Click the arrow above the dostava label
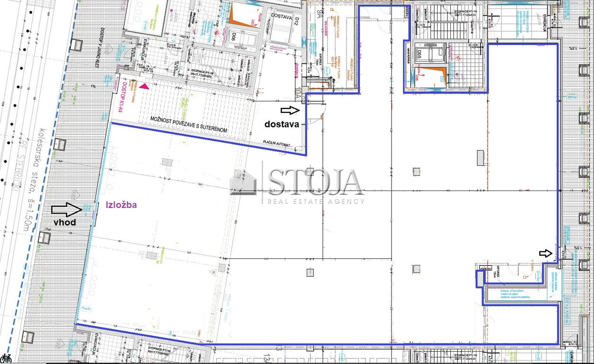594x364 pixels. [290, 110]
